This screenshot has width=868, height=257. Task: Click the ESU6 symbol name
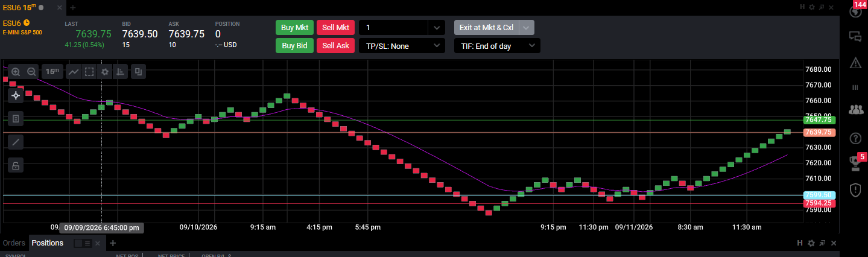[12, 23]
